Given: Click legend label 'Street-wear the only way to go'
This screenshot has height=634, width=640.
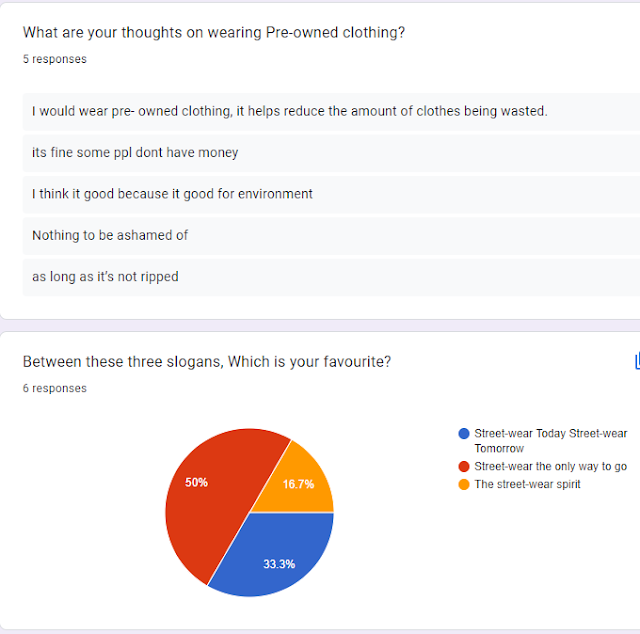Looking at the screenshot, I should coord(550,466).
